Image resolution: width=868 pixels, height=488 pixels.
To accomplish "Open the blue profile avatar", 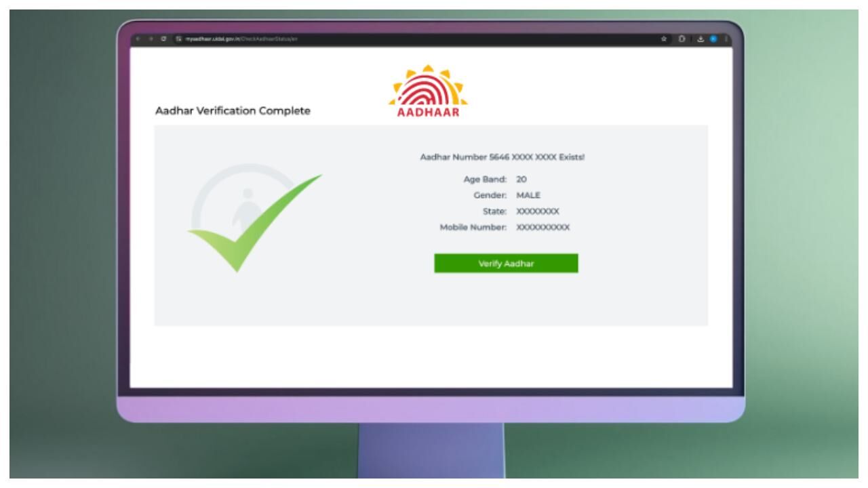I will point(713,39).
